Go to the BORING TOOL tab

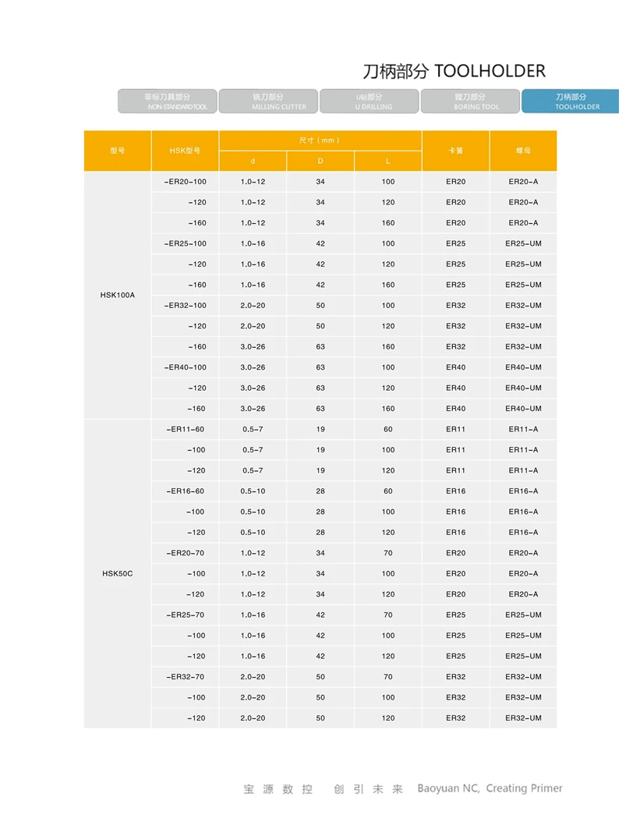[x=470, y=101]
